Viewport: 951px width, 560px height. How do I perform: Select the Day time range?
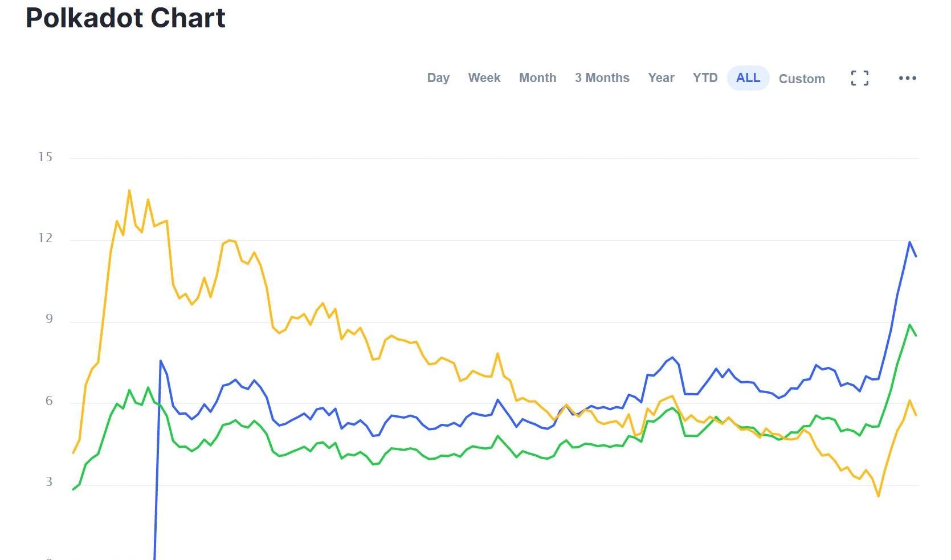[x=438, y=78]
